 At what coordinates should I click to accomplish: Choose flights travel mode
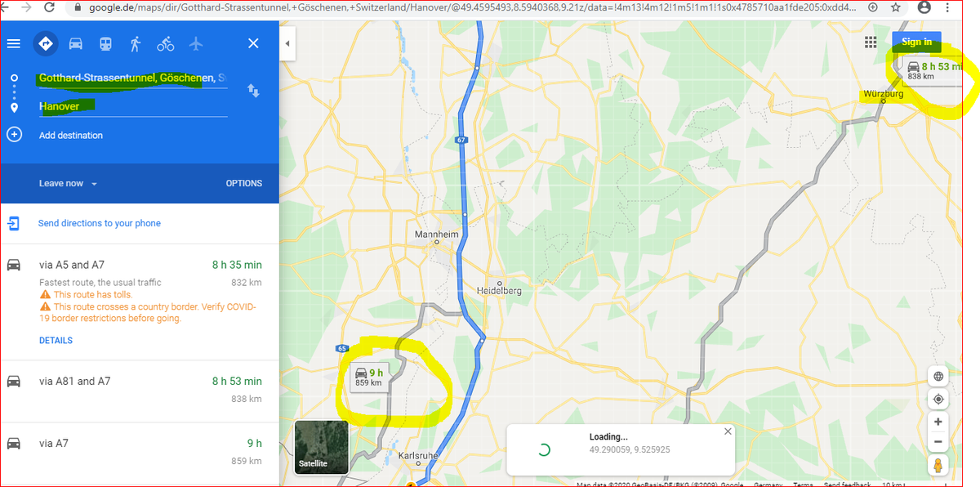[195, 43]
